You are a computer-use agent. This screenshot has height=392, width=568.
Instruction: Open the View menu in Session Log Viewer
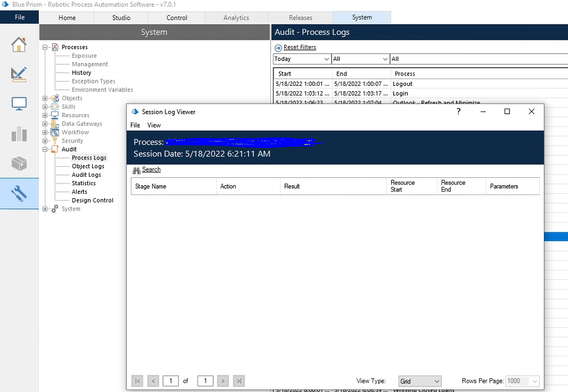coord(154,125)
